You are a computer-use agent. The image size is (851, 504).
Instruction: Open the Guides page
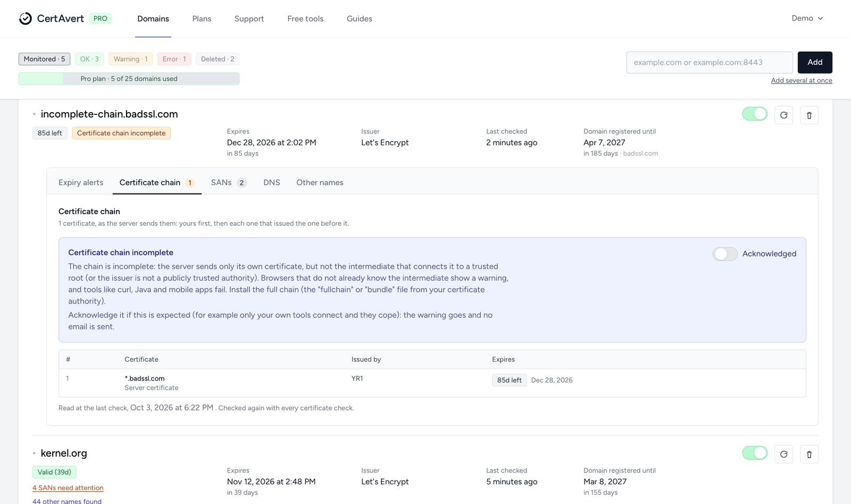tap(360, 19)
